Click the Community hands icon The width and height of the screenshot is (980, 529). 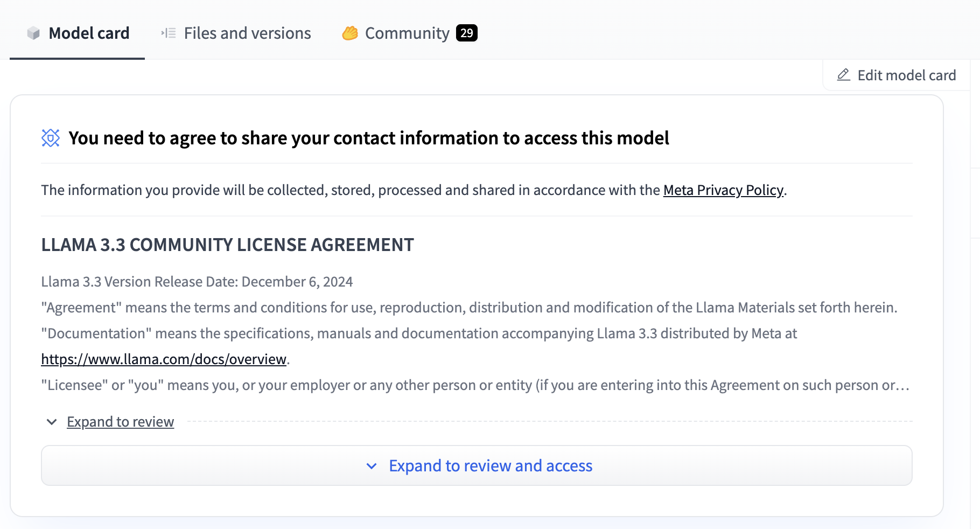[350, 33]
